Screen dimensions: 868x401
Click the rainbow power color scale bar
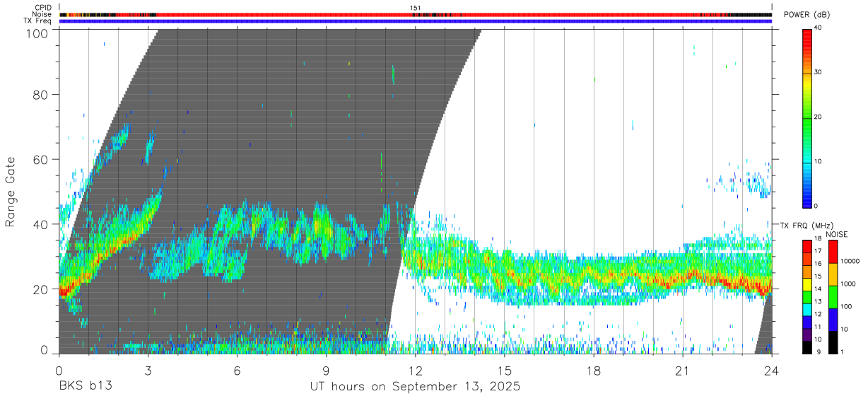click(x=807, y=117)
